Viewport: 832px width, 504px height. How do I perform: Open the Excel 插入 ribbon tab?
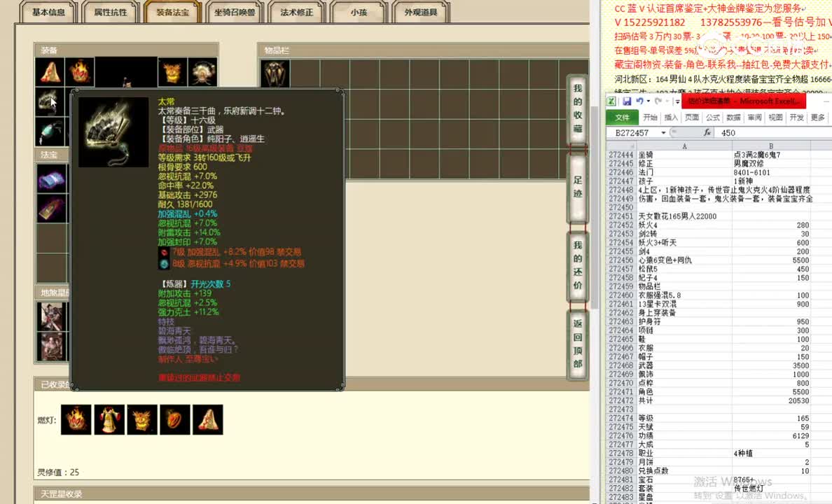point(671,117)
